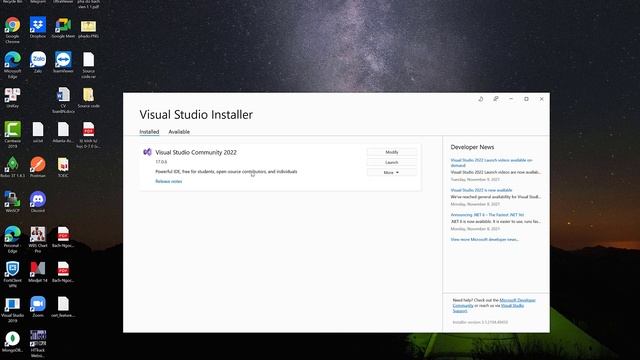This screenshot has height=360, width=640.
Task: Select the Source code folder icon
Action: pyautogui.click(x=89, y=98)
